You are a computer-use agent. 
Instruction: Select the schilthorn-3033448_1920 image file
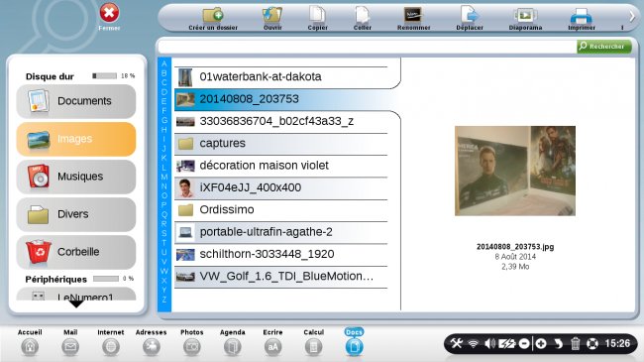(281, 254)
